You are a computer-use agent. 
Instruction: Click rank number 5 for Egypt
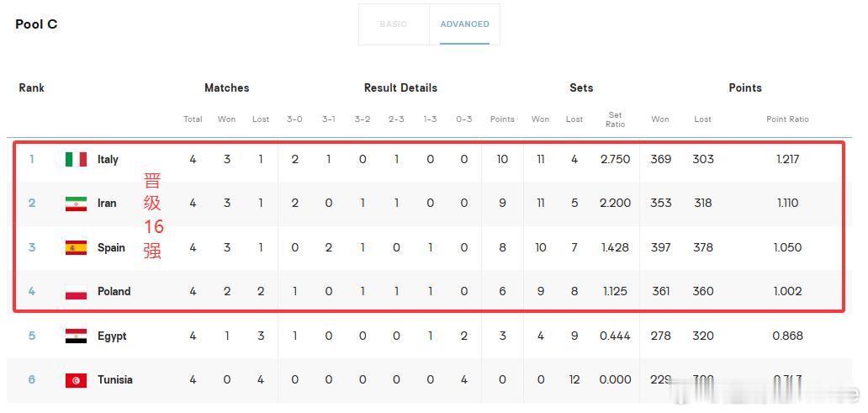pos(32,336)
